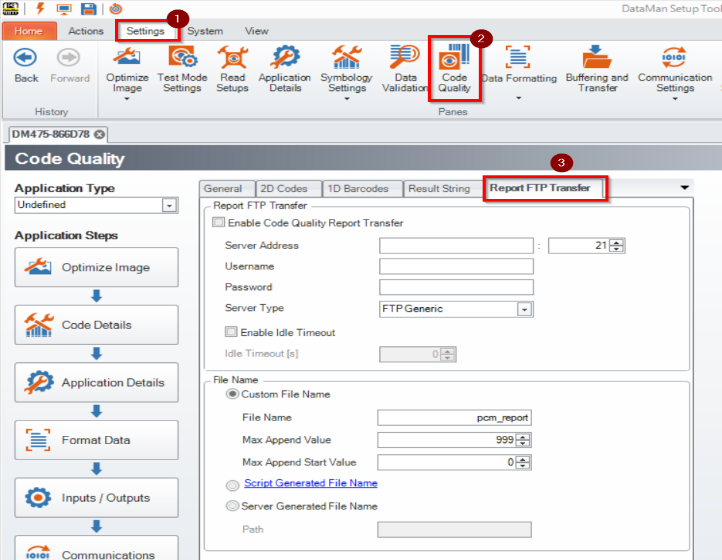Click the orange target icon in title bar

pyautogui.click(x=116, y=9)
